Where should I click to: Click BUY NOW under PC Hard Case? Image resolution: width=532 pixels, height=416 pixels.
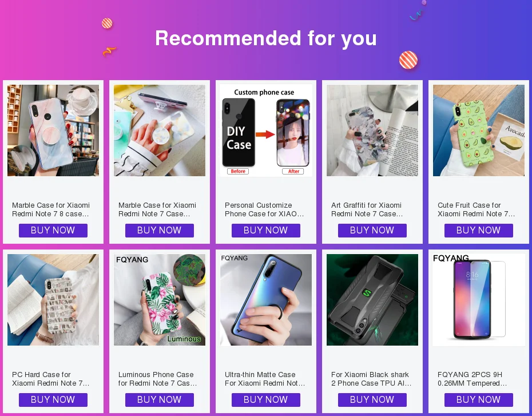[x=53, y=400]
